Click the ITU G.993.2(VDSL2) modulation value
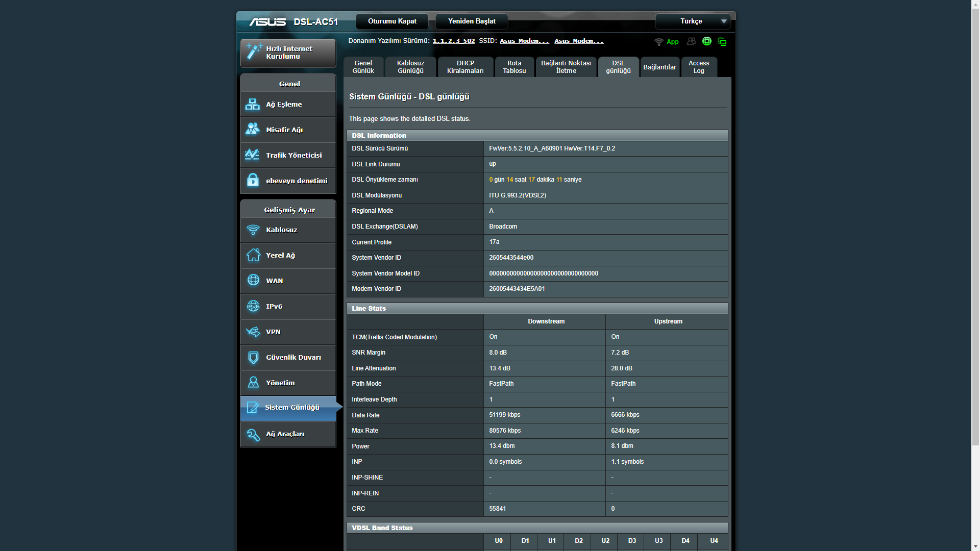The image size is (980, 551). [x=518, y=195]
